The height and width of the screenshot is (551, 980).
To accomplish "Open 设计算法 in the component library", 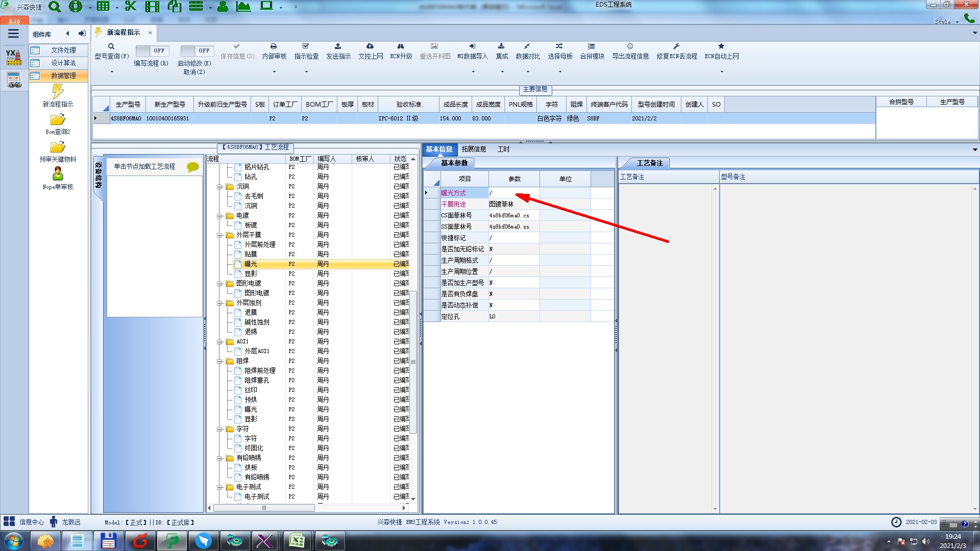I will (63, 63).
